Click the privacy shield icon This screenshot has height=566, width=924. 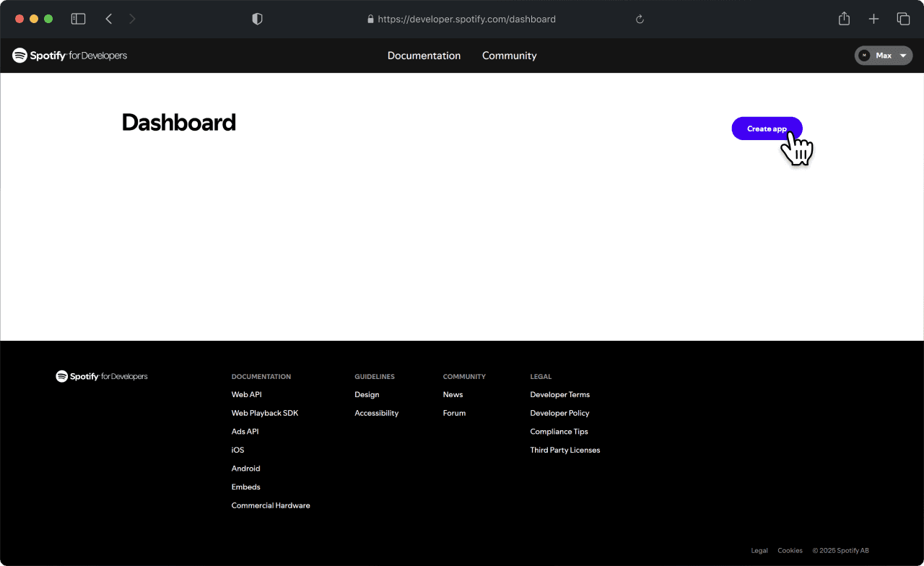[257, 19]
